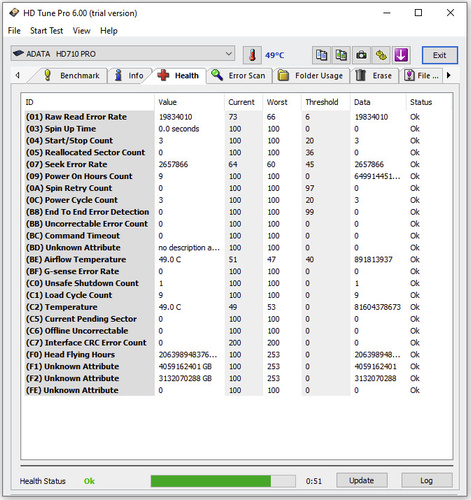Open the File menu

14,31
